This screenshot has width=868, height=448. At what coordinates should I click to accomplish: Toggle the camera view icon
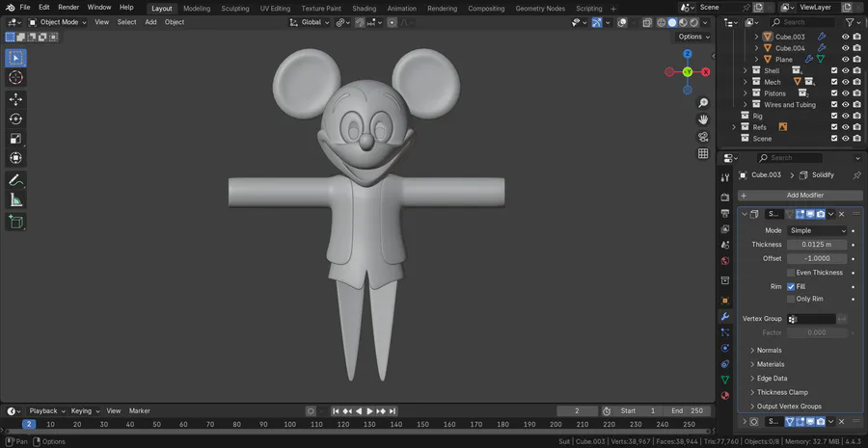pyautogui.click(x=703, y=137)
